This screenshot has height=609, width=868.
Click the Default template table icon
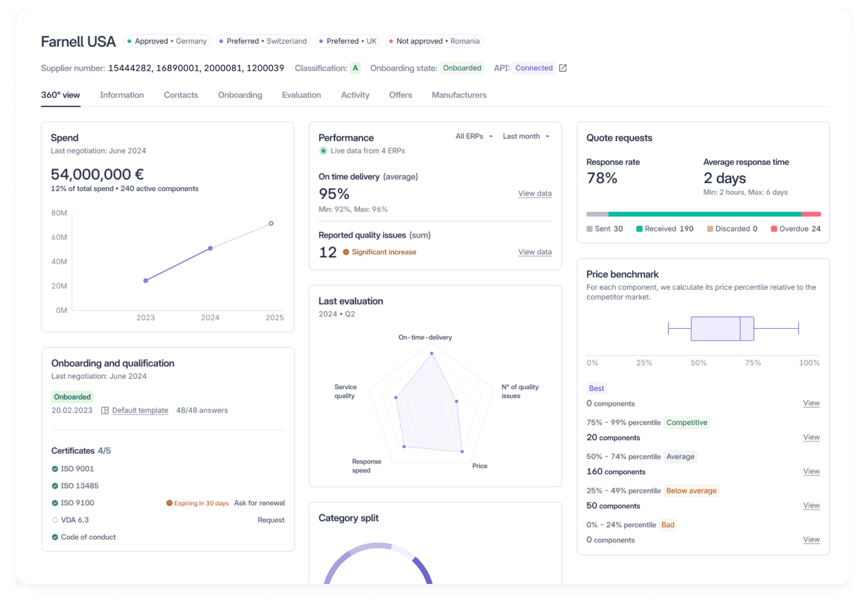[x=105, y=411]
